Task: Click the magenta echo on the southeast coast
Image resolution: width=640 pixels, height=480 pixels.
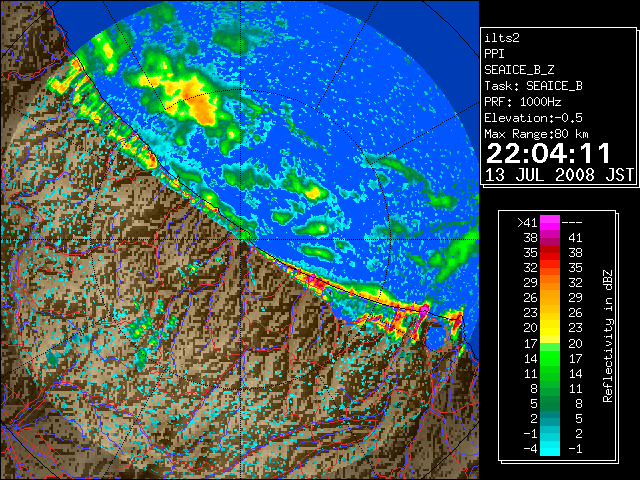Action: pos(424,308)
